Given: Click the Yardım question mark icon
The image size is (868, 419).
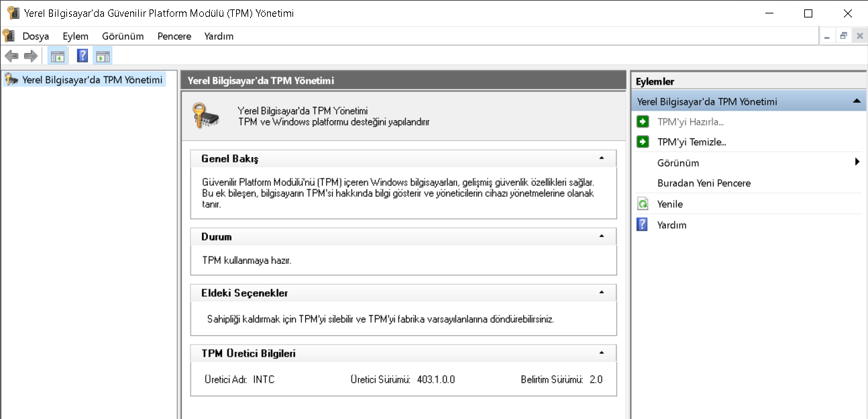Looking at the screenshot, I should coord(643,225).
